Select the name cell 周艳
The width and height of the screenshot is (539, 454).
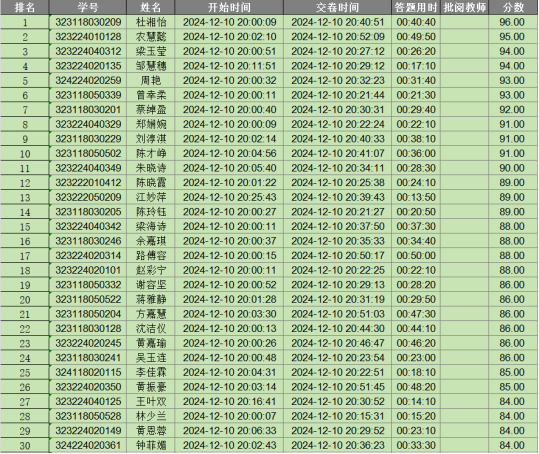pyautogui.click(x=151, y=80)
